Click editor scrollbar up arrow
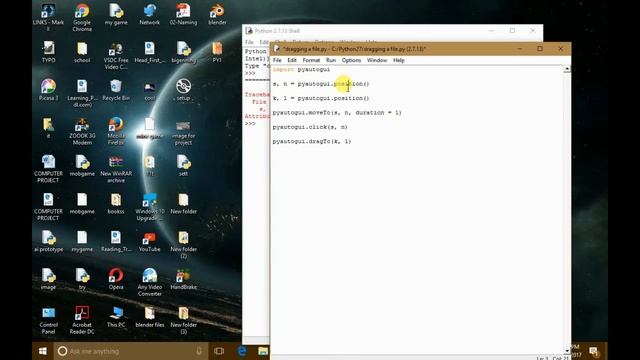The width and height of the screenshot is (640, 360). click(x=567, y=69)
